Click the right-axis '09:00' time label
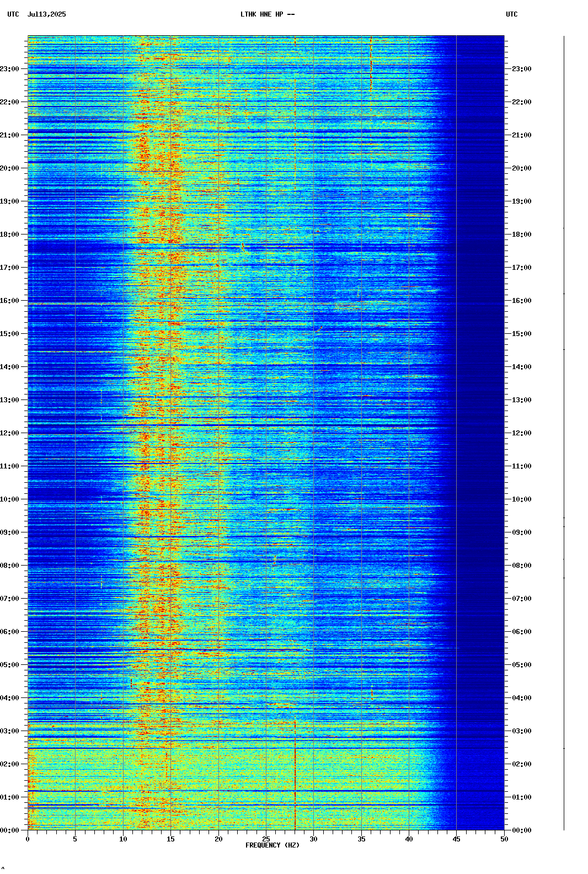 [x=522, y=532]
